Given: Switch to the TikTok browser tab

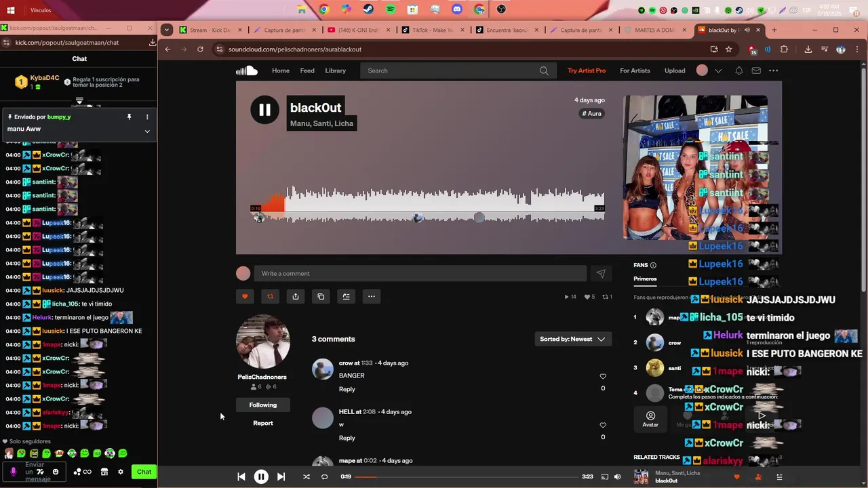Looking at the screenshot, I should point(431,30).
